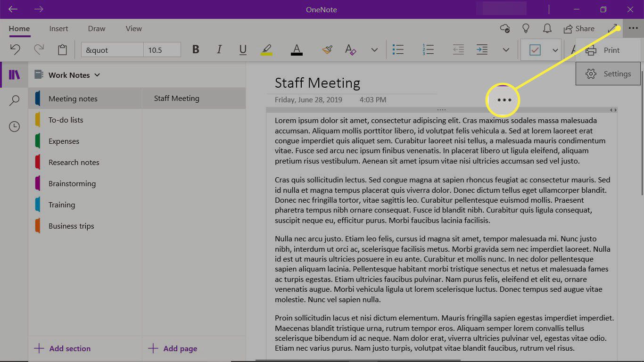Open the Meeting notes section

pos(85,99)
